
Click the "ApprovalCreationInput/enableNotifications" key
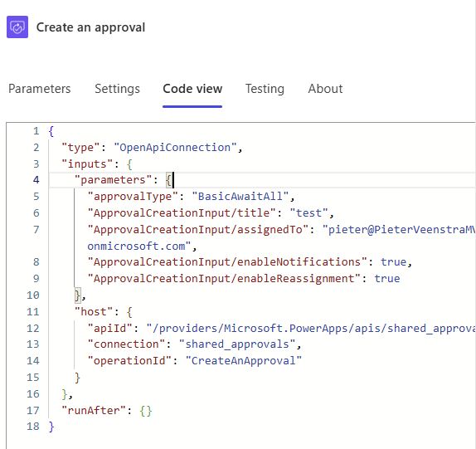227,262
